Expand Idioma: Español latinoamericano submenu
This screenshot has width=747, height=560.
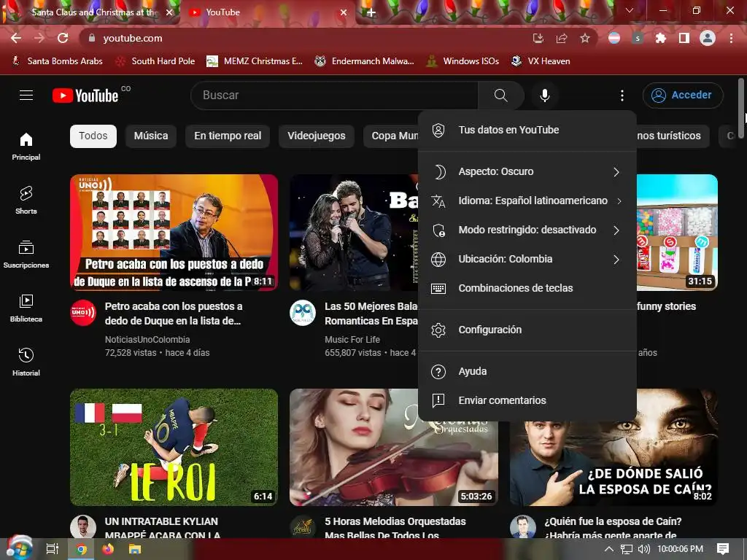pos(527,201)
